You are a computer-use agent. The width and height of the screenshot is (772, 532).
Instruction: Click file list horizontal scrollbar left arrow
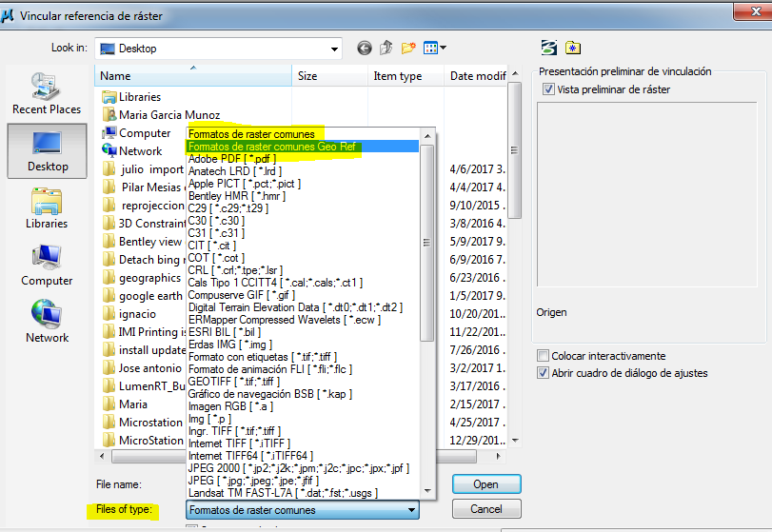[102, 457]
